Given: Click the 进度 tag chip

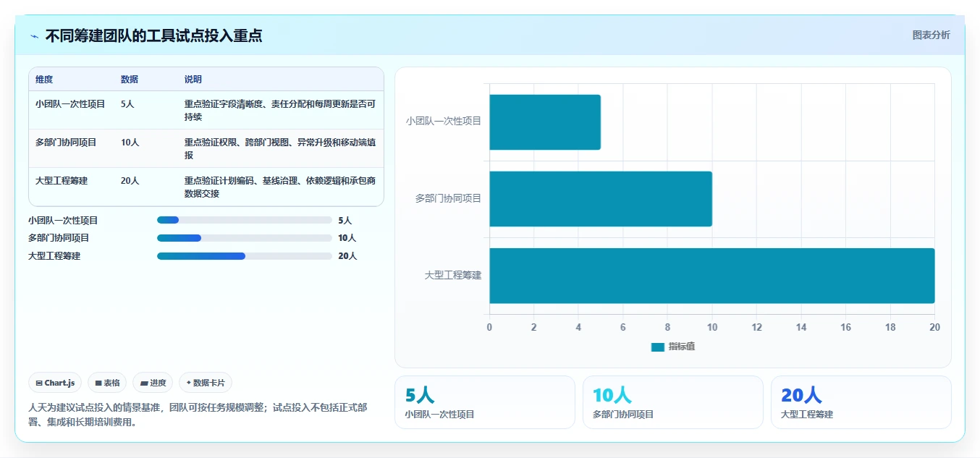Looking at the screenshot, I should tap(153, 383).
